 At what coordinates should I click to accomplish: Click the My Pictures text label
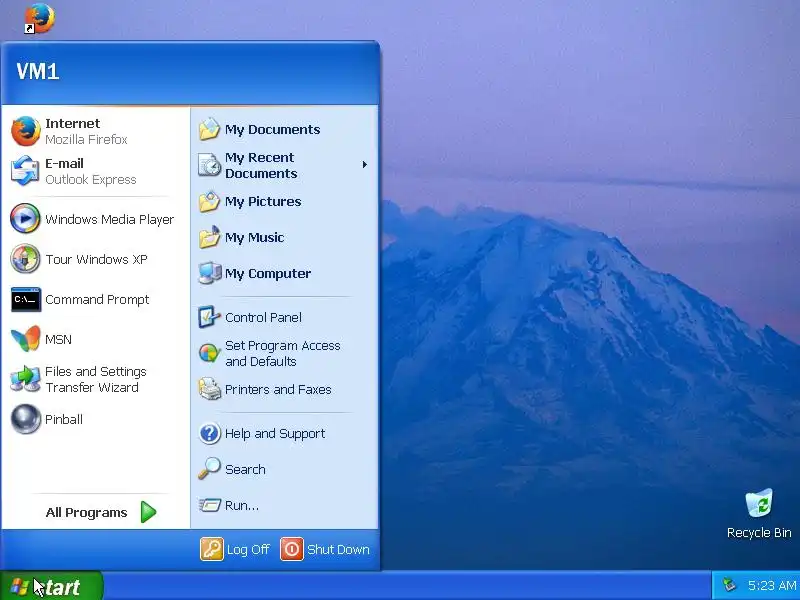pyautogui.click(x=263, y=202)
